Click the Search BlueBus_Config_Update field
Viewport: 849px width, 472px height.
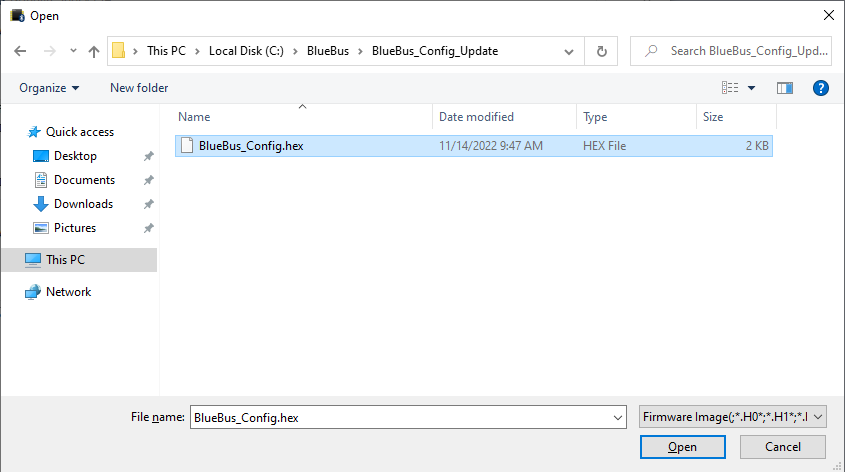tap(738, 51)
